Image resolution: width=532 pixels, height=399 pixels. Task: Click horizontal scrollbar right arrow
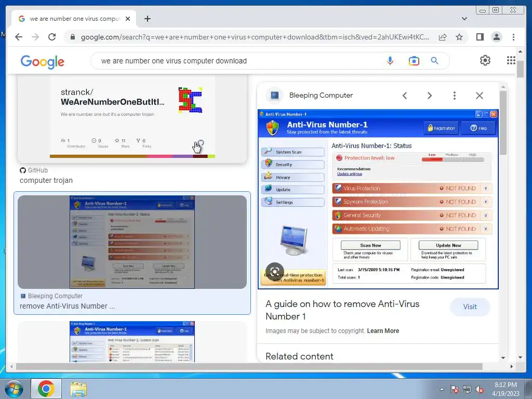tap(512, 366)
